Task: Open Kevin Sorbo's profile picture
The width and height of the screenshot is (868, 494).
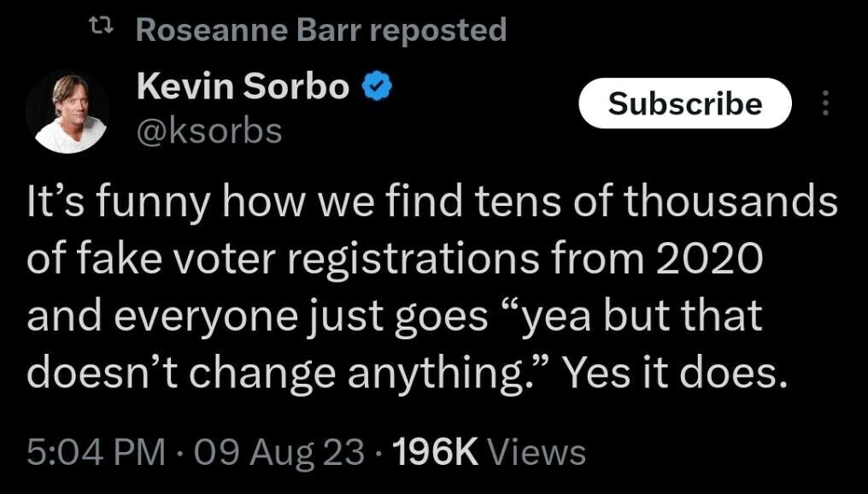Action: (67, 112)
